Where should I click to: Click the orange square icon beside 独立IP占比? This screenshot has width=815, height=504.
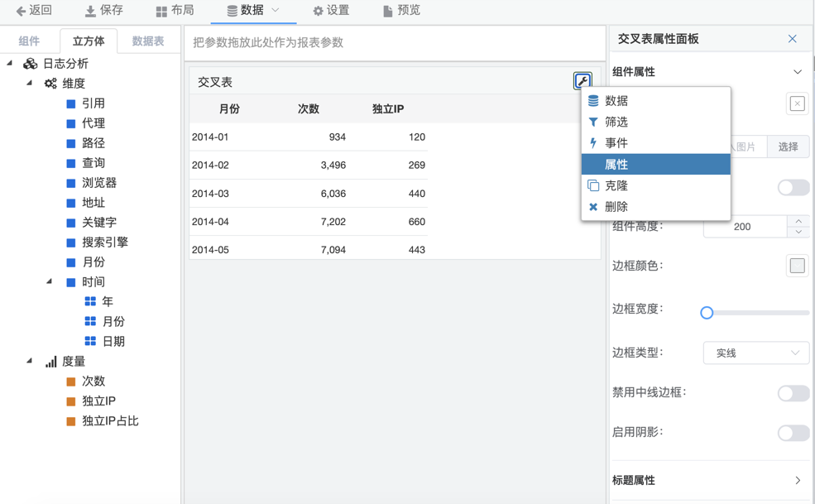point(71,421)
